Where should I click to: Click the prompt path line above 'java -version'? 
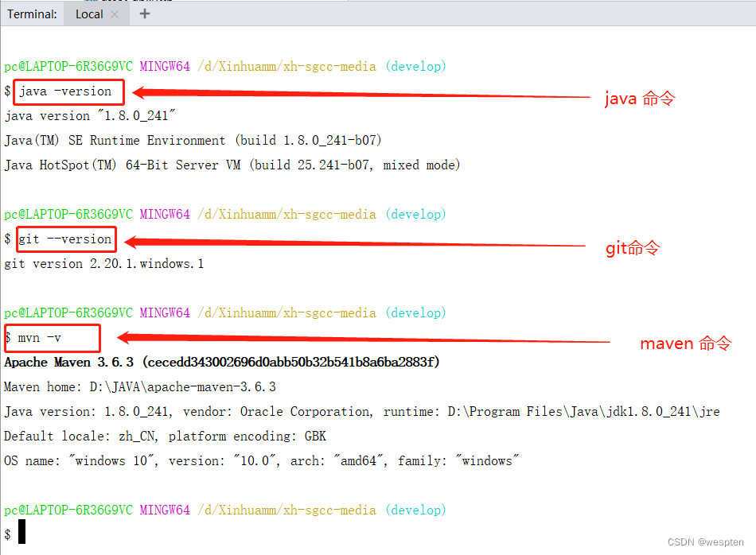coord(225,66)
